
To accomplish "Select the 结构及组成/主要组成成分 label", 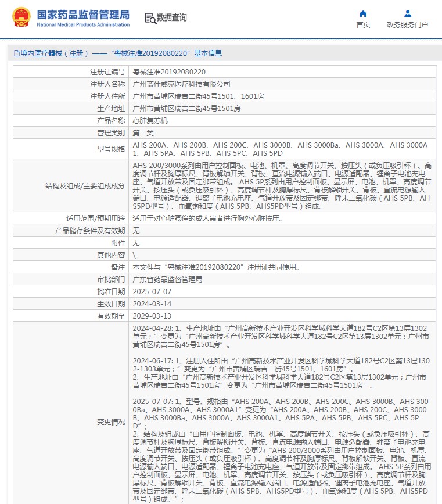I will coord(85,186).
